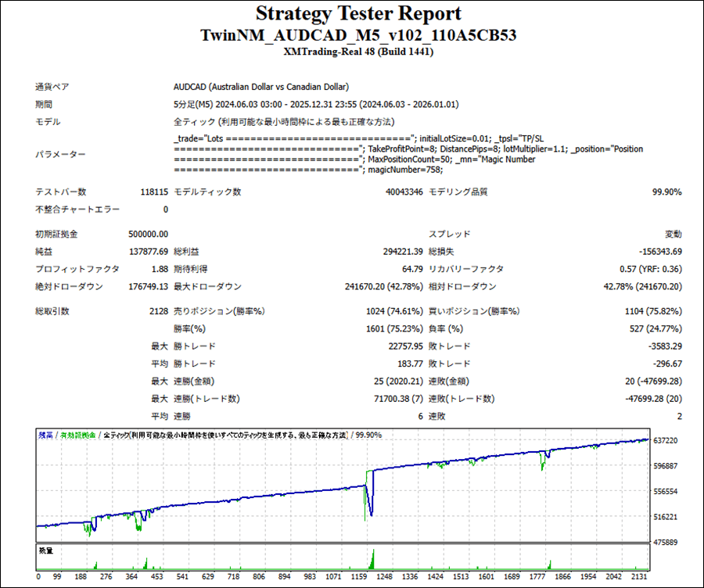Screen dimensions: 704x588
Task: Select the モデリング品質 99.90% value
Action: click(666, 192)
